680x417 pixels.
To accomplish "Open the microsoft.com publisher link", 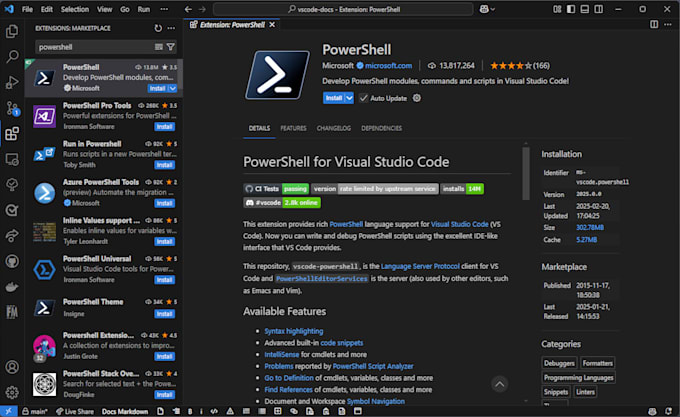I will [389, 66].
